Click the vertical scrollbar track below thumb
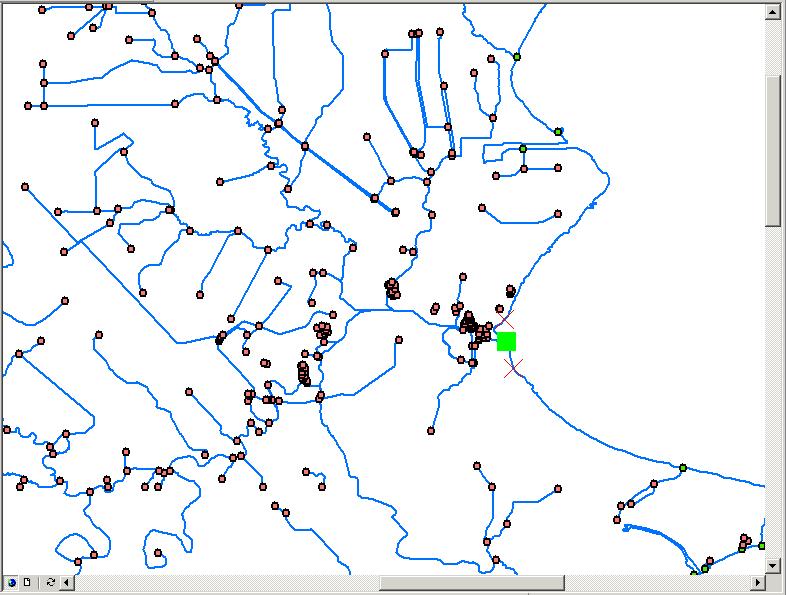This screenshot has width=786, height=595. (773, 400)
